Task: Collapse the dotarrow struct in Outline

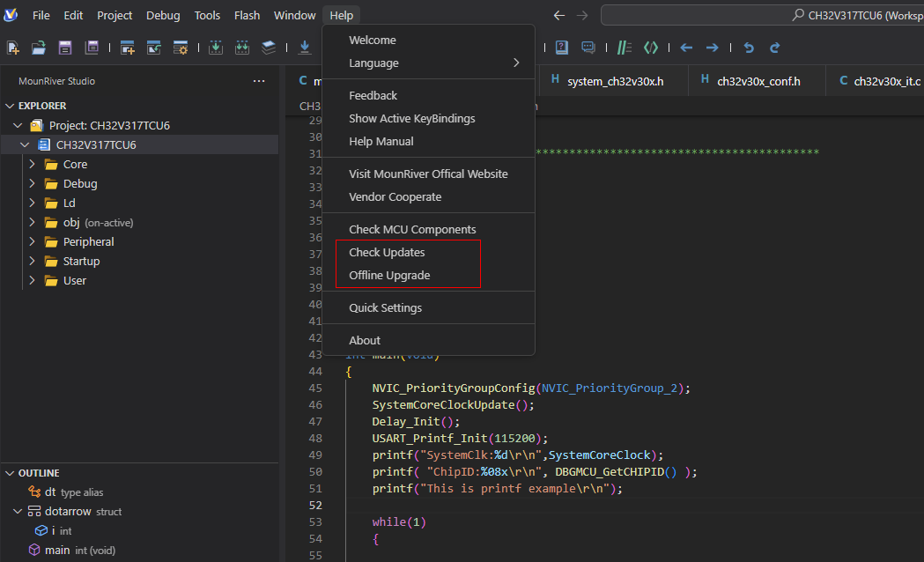Action: [x=18, y=511]
